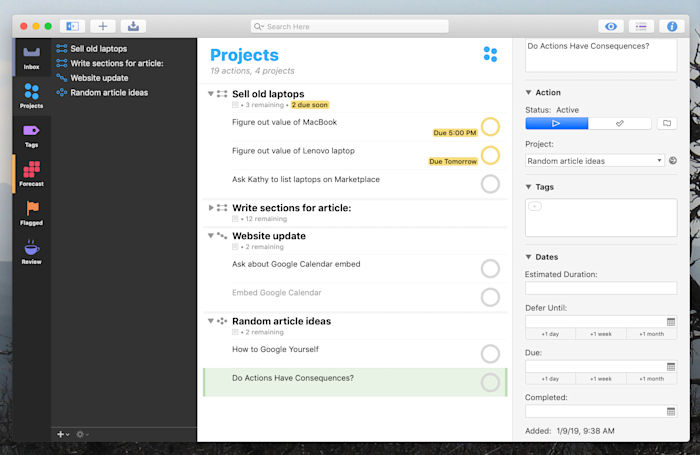The height and width of the screenshot is (455, 700).
Task: Mark 'How to Google Yourself' complete
Action: (490, 353)
